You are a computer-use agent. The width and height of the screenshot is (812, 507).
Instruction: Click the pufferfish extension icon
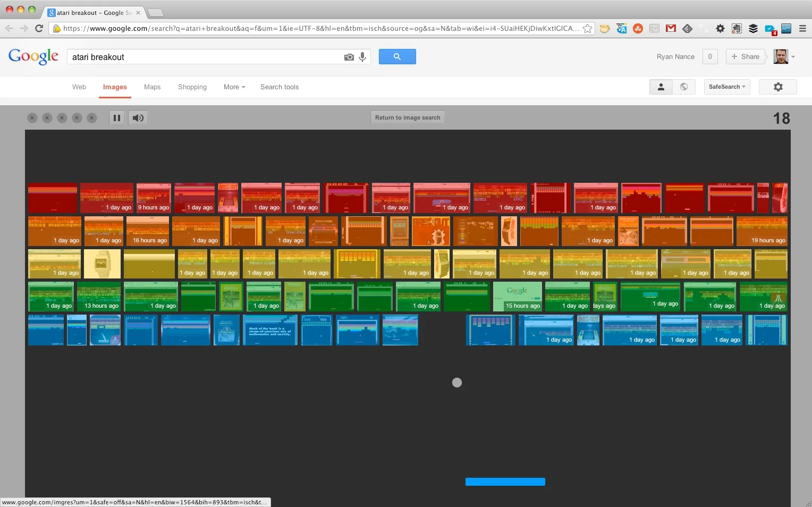(605, 29)
